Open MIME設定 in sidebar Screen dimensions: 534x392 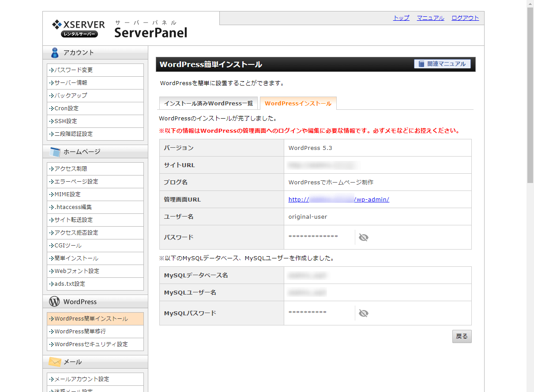[x=95, y=194]
